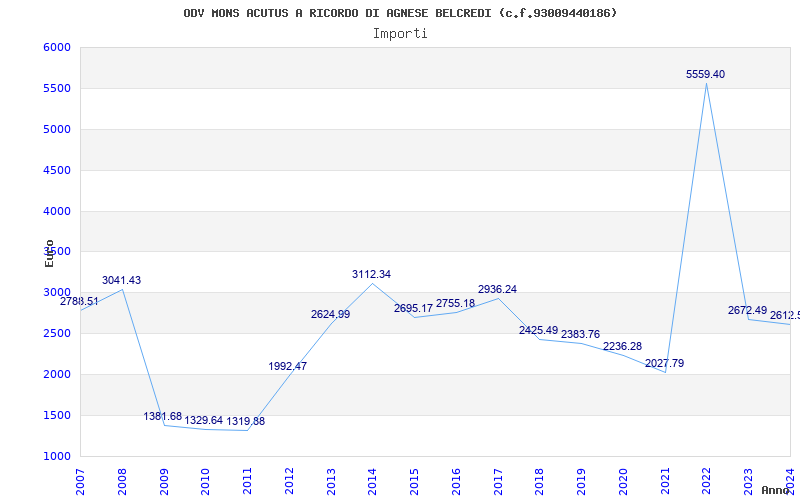Click the y-axis value 1000
The height and width of the screenshot is (500, 800).
[57, 456]
